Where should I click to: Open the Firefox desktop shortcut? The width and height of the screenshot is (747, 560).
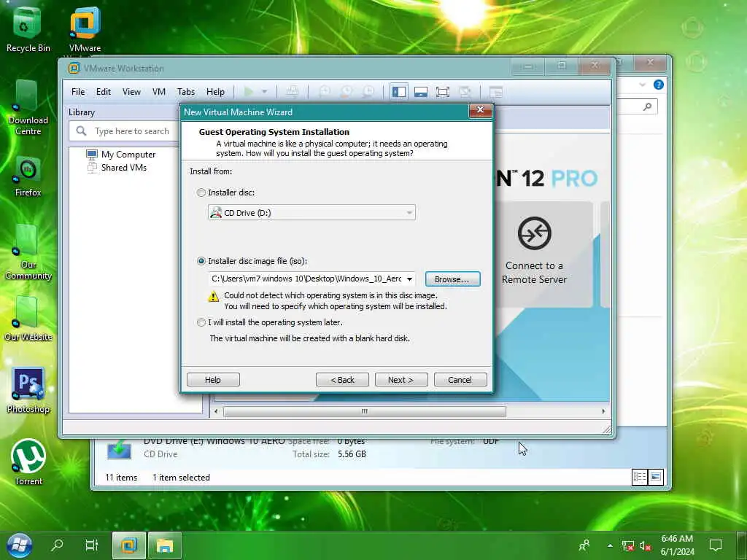(28, 176)
